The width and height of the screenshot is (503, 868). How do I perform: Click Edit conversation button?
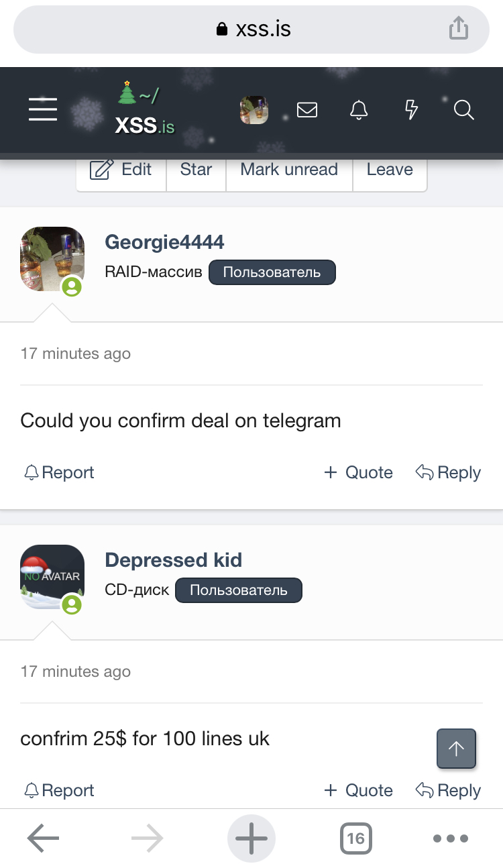pos(121,170)
